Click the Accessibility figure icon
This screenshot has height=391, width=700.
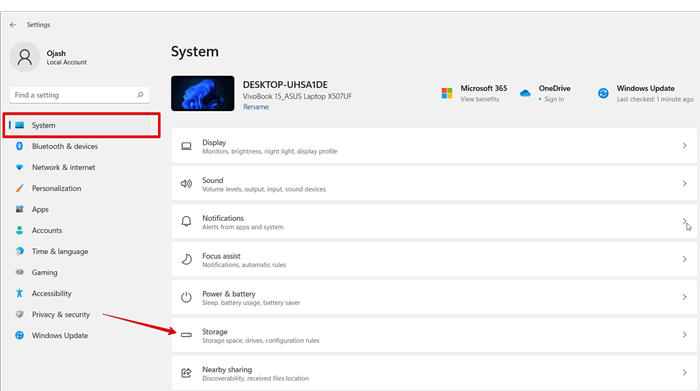(19, 293)
